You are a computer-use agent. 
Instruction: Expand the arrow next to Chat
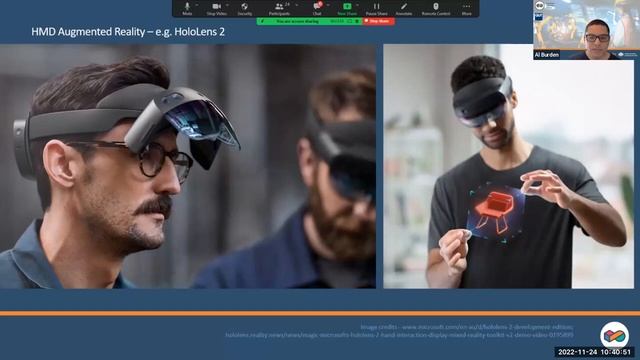pyautogui.click(x=328, y=5)
